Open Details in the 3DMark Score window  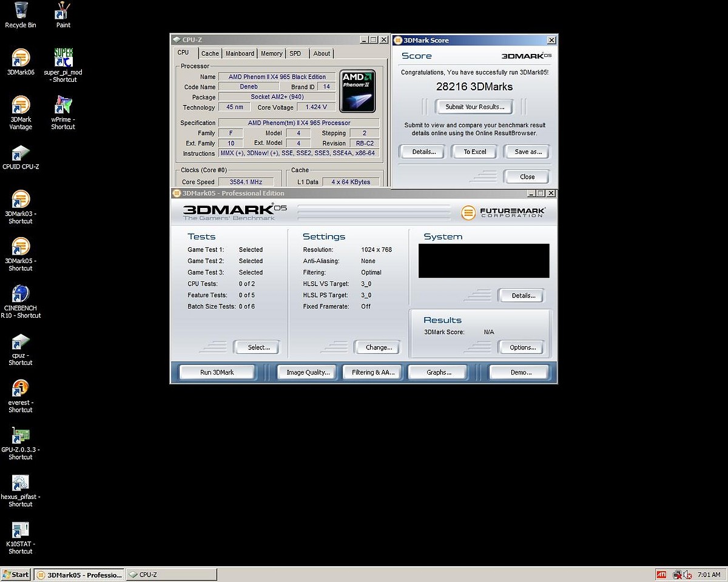(x=424, y=152)
